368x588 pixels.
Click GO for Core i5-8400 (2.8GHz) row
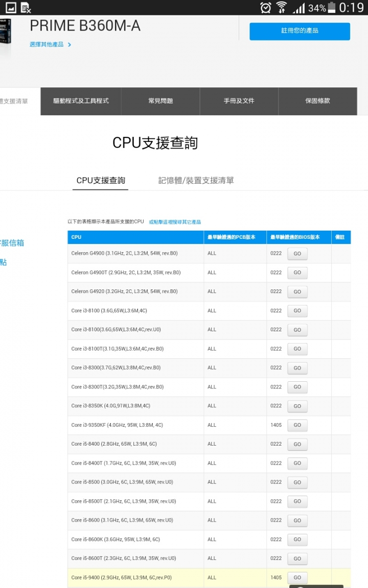pyautogui.click(x=297, y=445)
